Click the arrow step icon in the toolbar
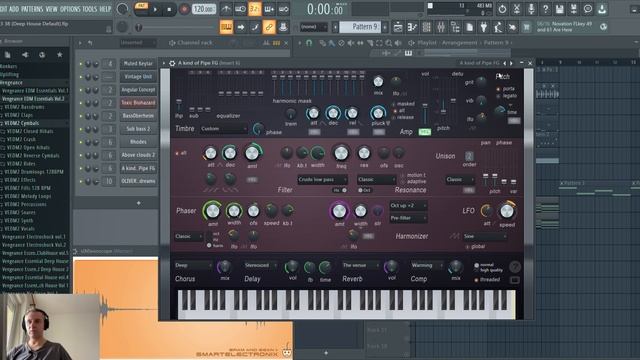 [x=240, y=27]
